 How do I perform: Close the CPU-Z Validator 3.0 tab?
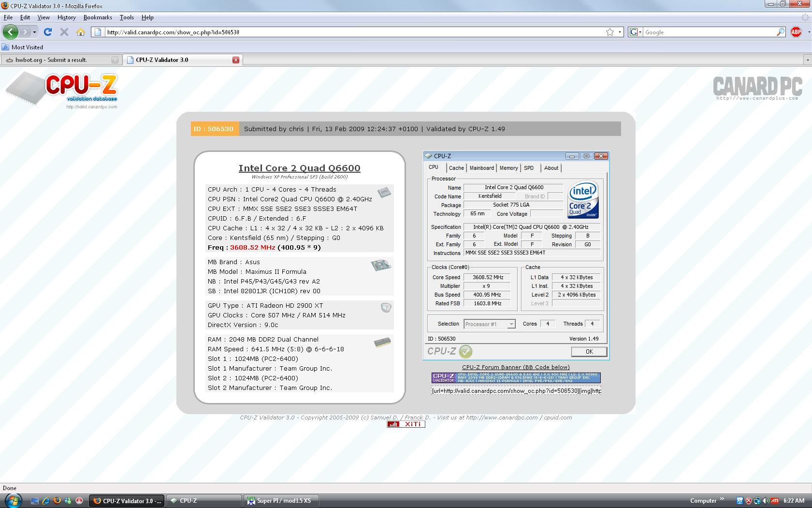[x=236, y=60]
